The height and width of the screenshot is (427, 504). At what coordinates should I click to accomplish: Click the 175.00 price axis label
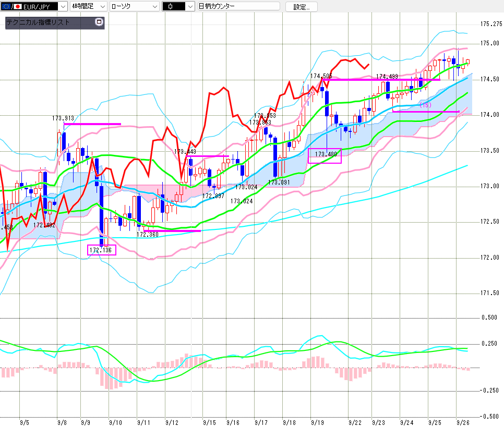[x=489, y=43]
